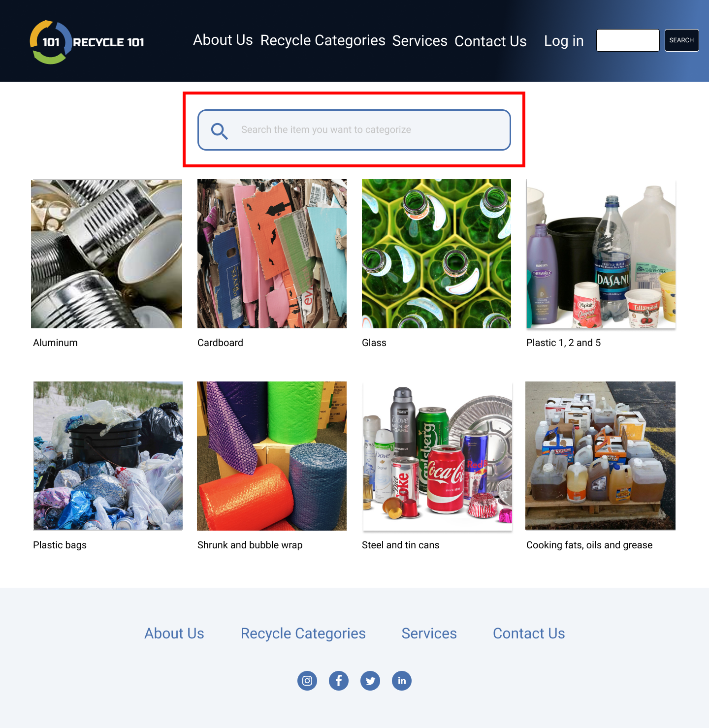Open the Aluminum category thumbnail
709x728 pixels.
pos(106,254)
